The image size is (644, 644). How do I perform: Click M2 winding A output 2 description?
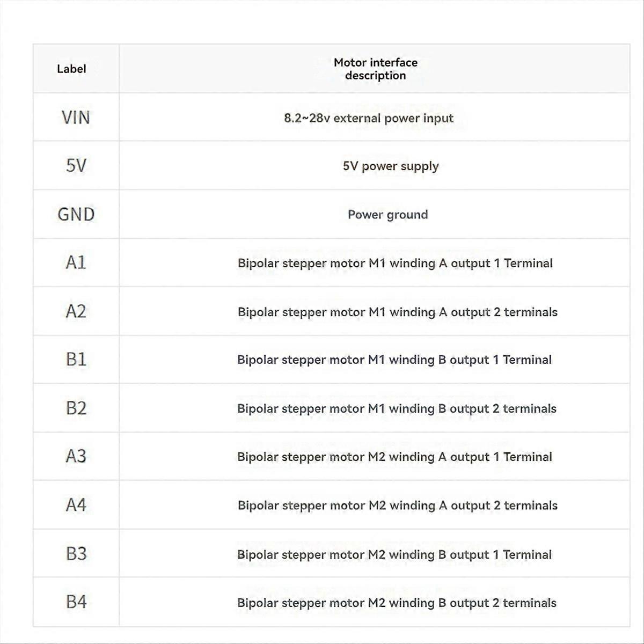point(397,506)
